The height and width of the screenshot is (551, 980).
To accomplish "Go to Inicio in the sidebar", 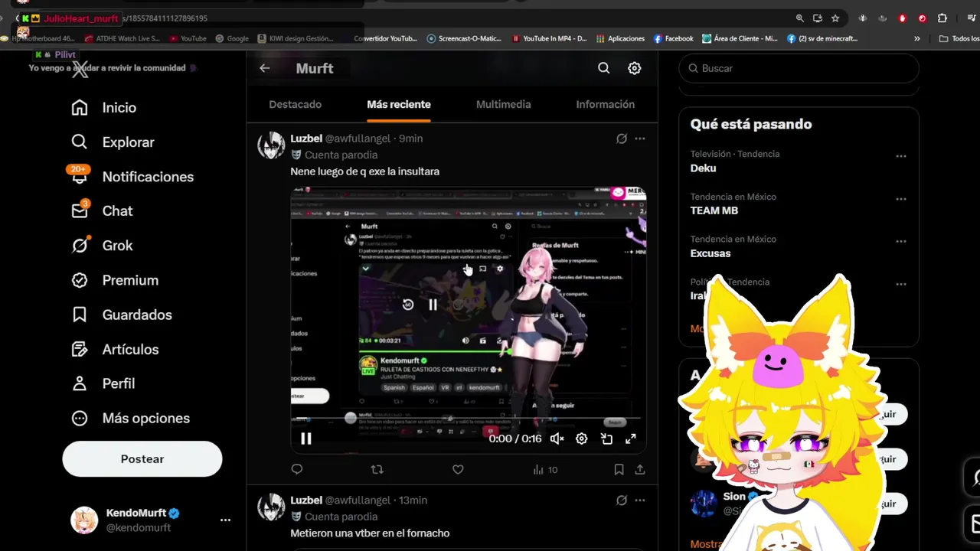I will point(103,108).
